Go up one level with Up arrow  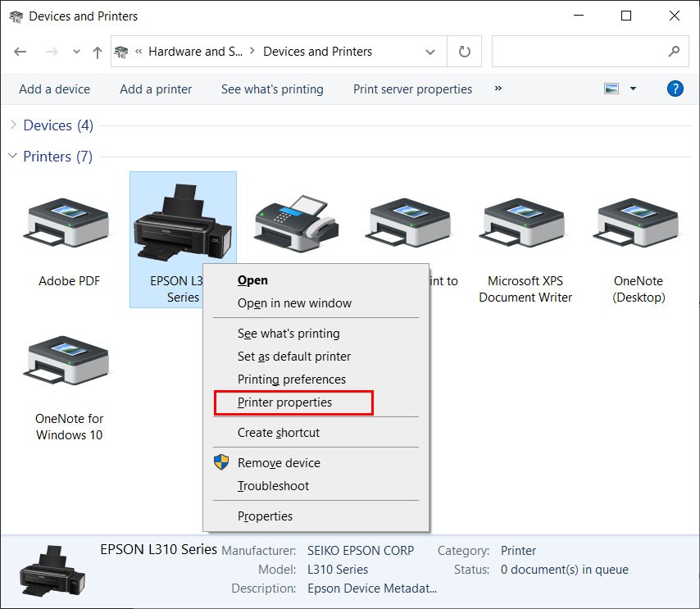click(x=98, y=52)
